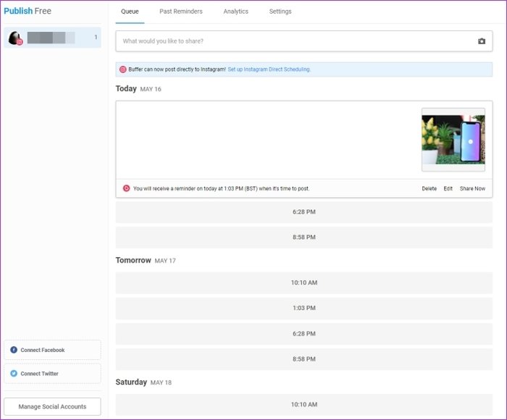Image resolution: width=507 pixels, height=420 pixels.
Task: Click the Twitter bird icon in sidebar
Action: click(x=14, y=374)
